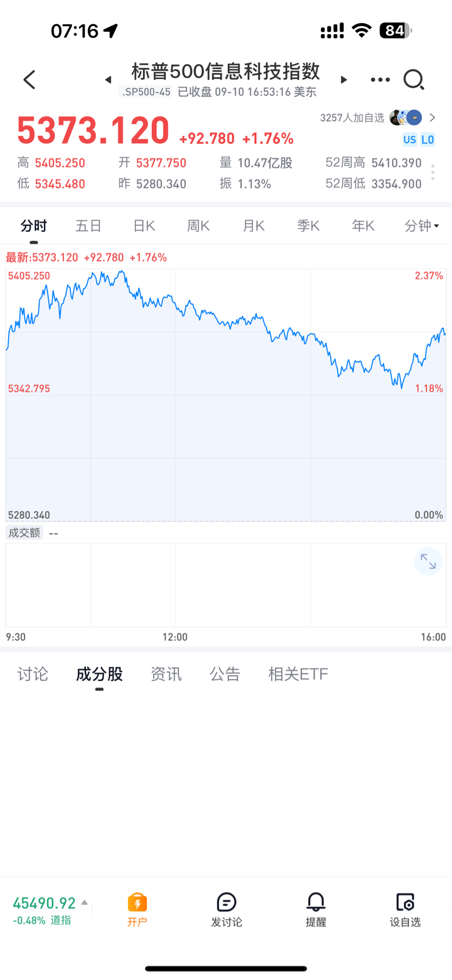Open the 分钟 minute interval dropdown

pos(422,225)
